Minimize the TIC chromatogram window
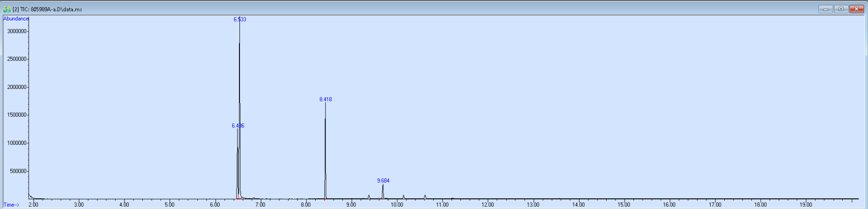The width and height of the screenshot is (868, 209). pos(825,9)
